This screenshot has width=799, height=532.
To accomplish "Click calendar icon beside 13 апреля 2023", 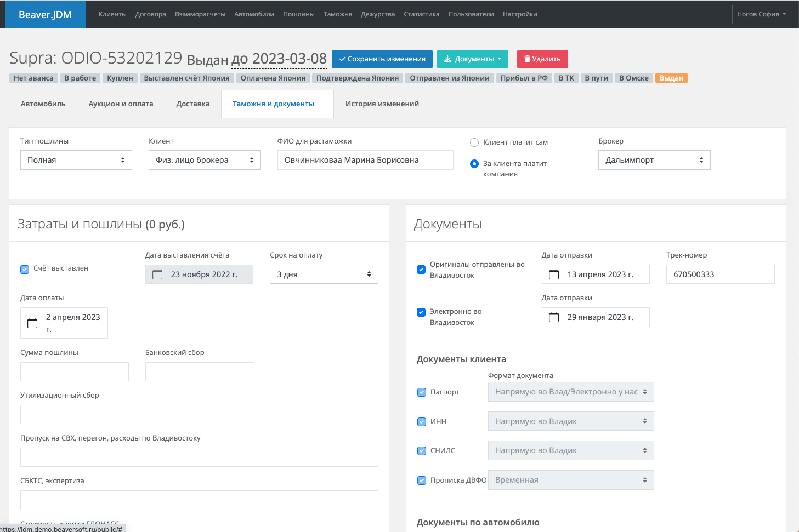I will 554,274.
